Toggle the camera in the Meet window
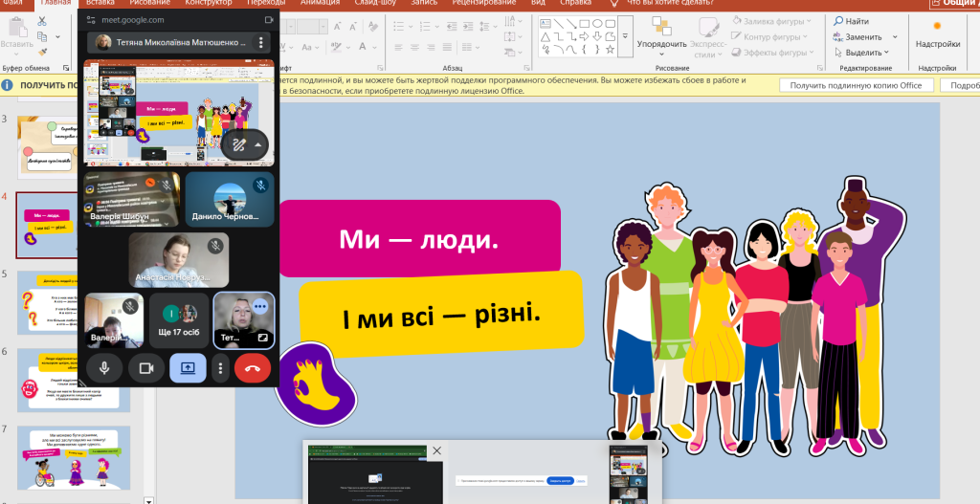Screen dimensions: 980x504 [146, 367]
